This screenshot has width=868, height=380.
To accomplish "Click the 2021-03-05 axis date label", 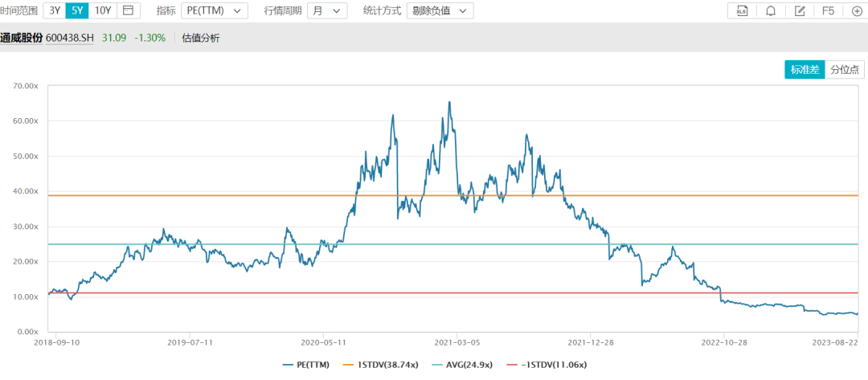I will 457,342.
